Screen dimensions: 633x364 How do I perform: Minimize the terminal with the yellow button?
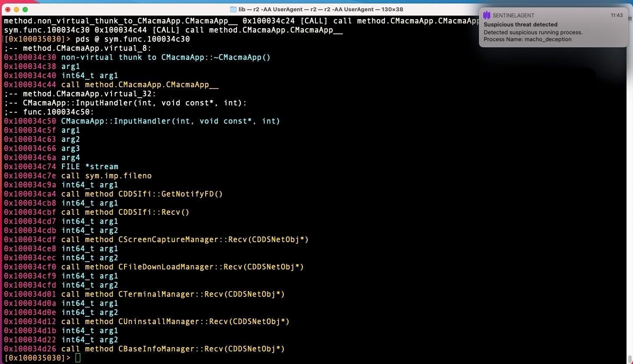coord(16,9)
